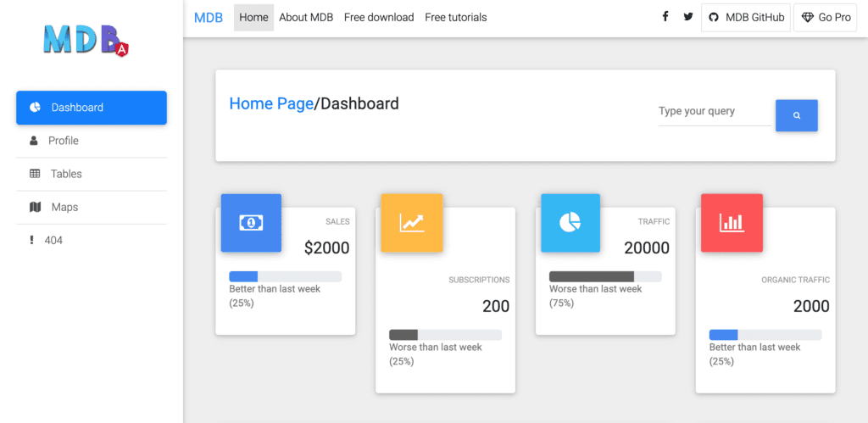Click the Maps folded-map icon
The image size is (868, 423).
pyautogui.click(x=35, y=207)
